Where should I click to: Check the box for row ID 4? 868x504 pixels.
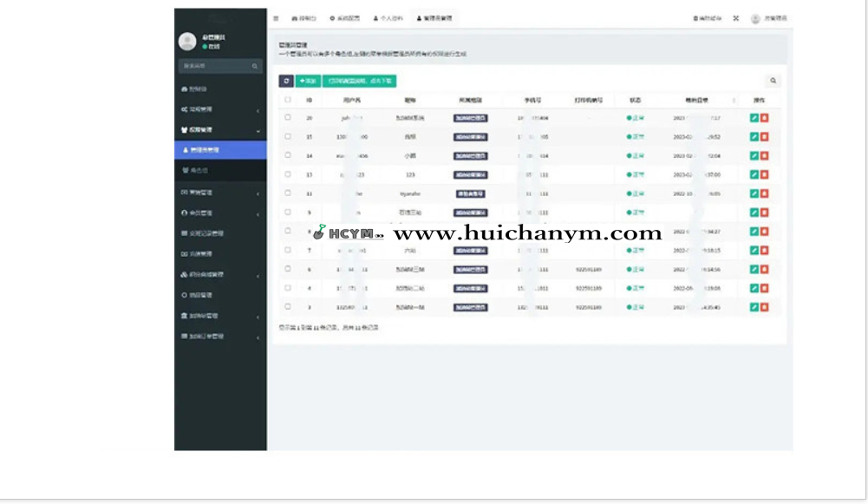tap(288, 287)
